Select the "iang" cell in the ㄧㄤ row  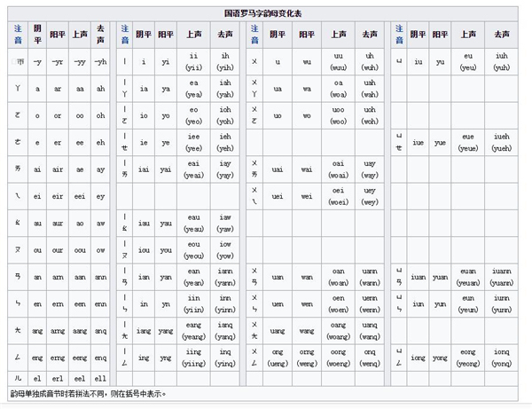144,332
